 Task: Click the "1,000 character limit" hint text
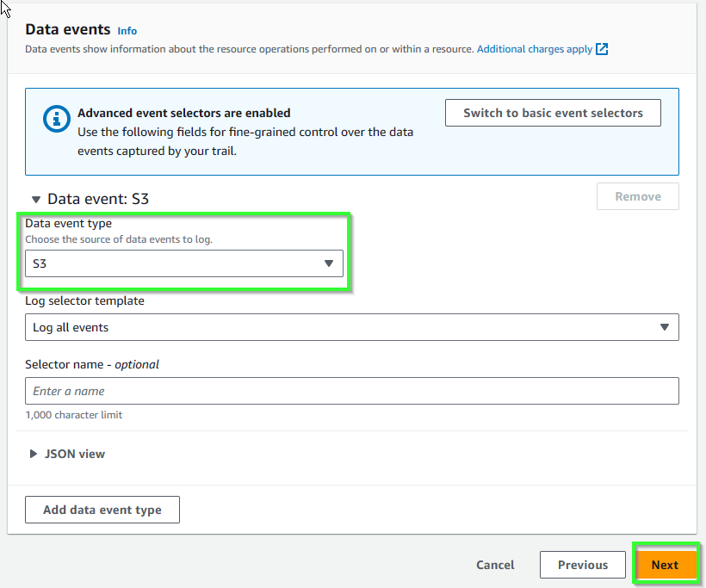(74, 415)
